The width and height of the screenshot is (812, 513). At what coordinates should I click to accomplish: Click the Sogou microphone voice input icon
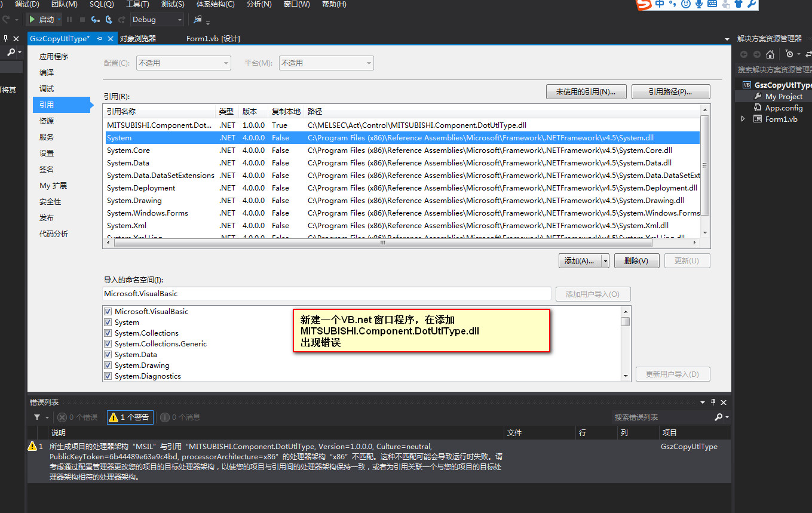click(698, 4)
